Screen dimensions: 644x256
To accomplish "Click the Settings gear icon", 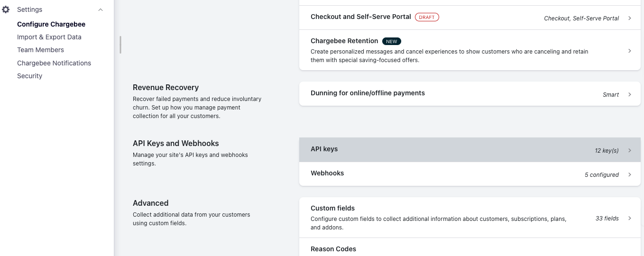I will (6, 9).
